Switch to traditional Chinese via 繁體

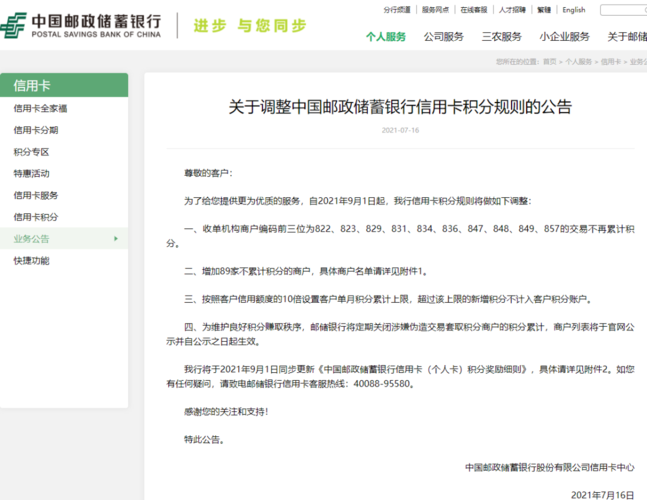[x=543, y=10]
